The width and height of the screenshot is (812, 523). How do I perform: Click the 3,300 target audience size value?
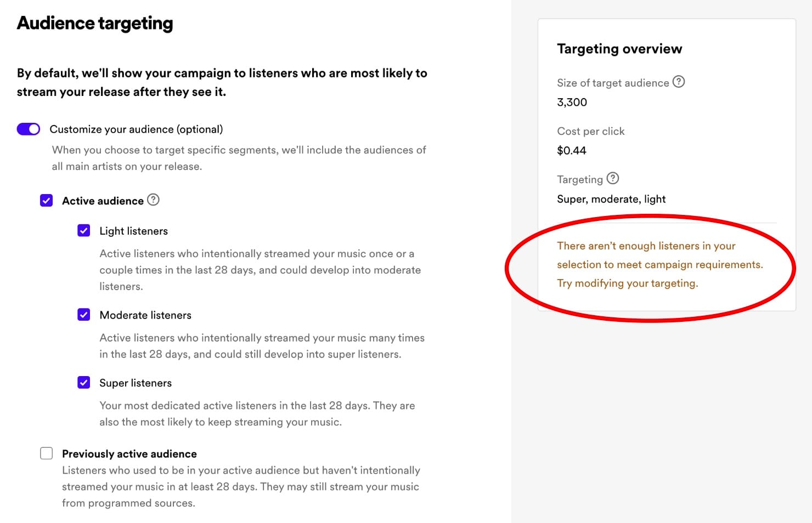(572, 103)
